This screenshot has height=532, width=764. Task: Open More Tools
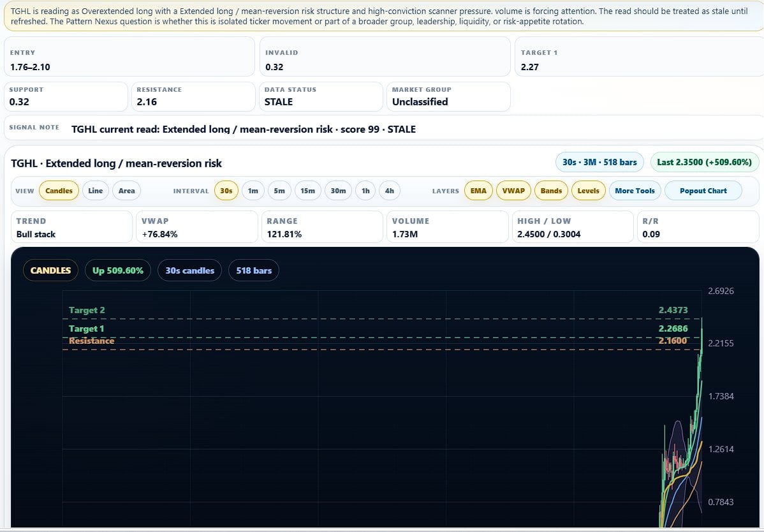635,191
